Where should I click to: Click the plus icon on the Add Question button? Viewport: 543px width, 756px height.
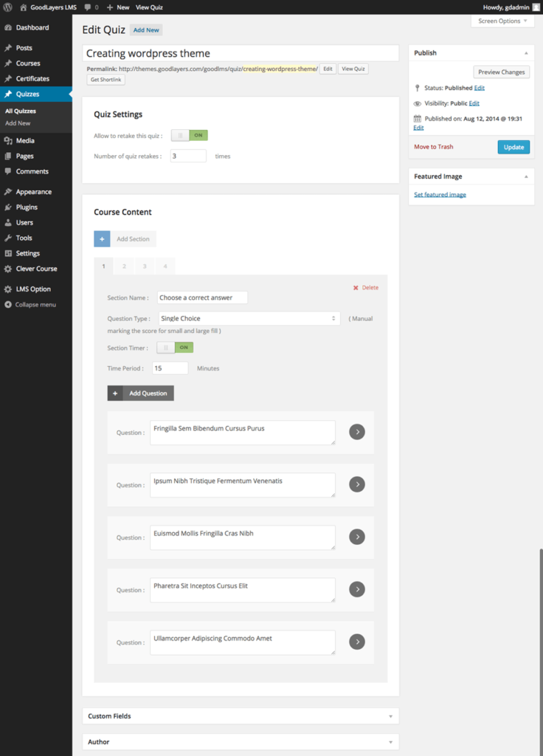point(116,393)
